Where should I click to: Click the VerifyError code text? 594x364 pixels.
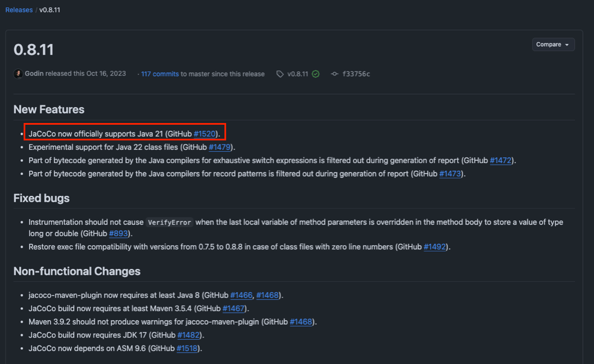click(x=169, y=222)
